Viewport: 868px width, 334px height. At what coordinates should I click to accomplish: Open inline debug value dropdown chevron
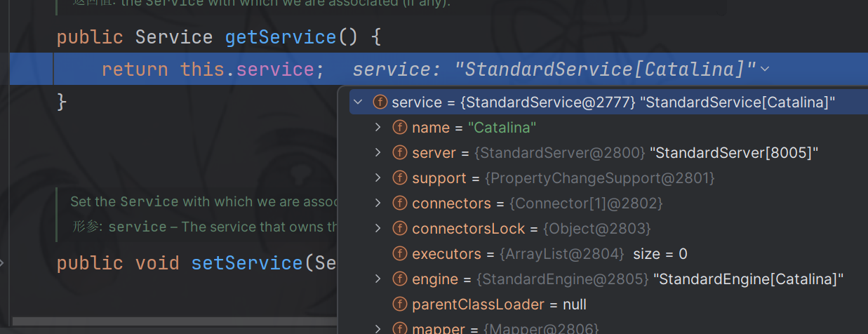click(x=765, y=69)
